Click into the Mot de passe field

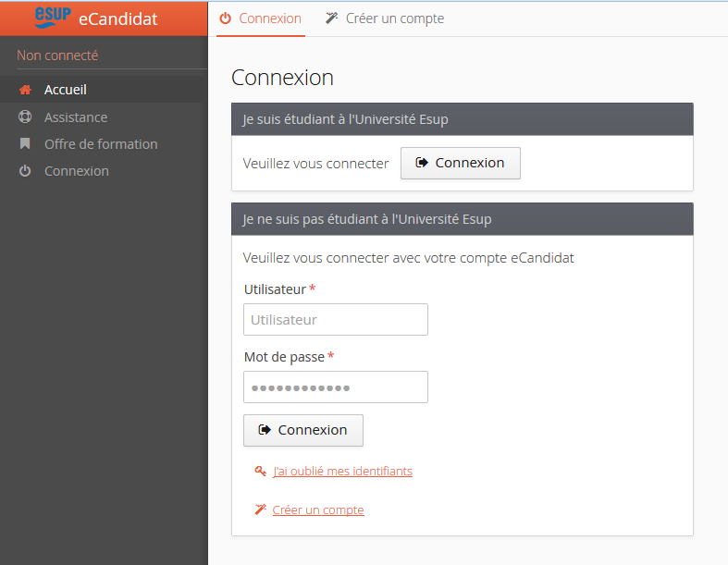335,387
